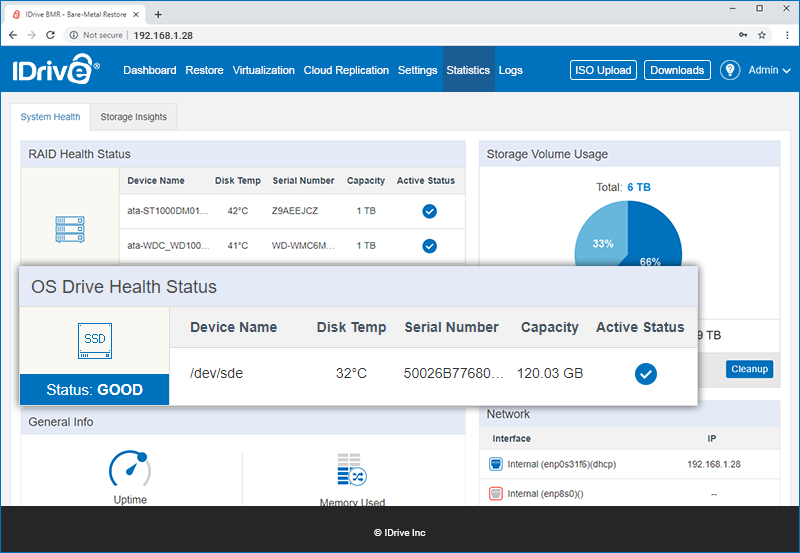Click the enp8s0 network interface icon
This screenshot has width=800, height=553.
click(495, 493)
